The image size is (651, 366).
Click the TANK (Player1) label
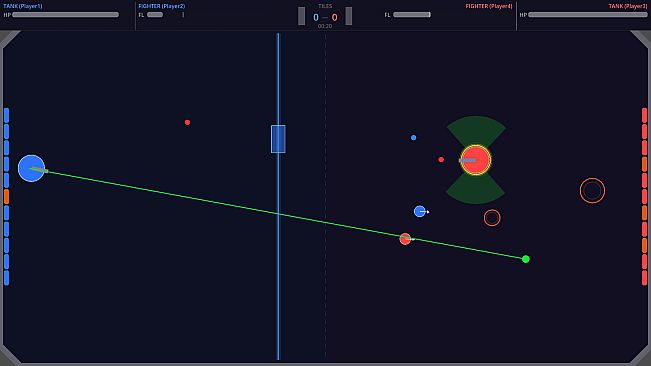(23, 6)
